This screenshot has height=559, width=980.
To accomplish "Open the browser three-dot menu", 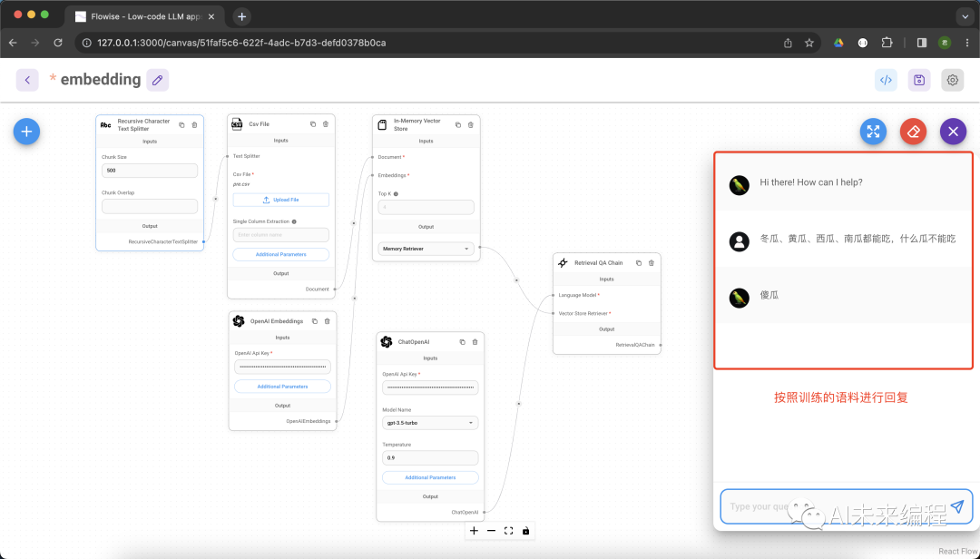I will click(x=967, y=43).
